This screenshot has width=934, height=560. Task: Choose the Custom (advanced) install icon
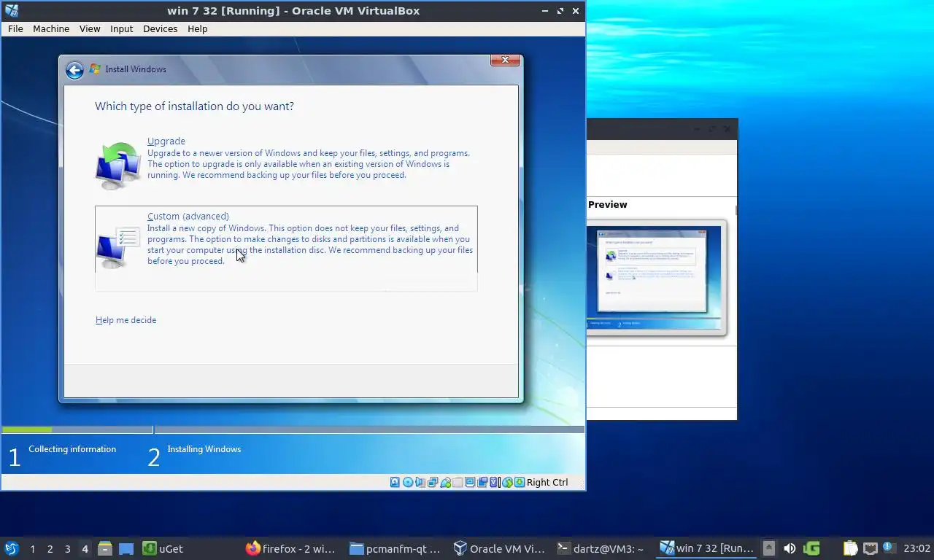[x=117, y=249]
